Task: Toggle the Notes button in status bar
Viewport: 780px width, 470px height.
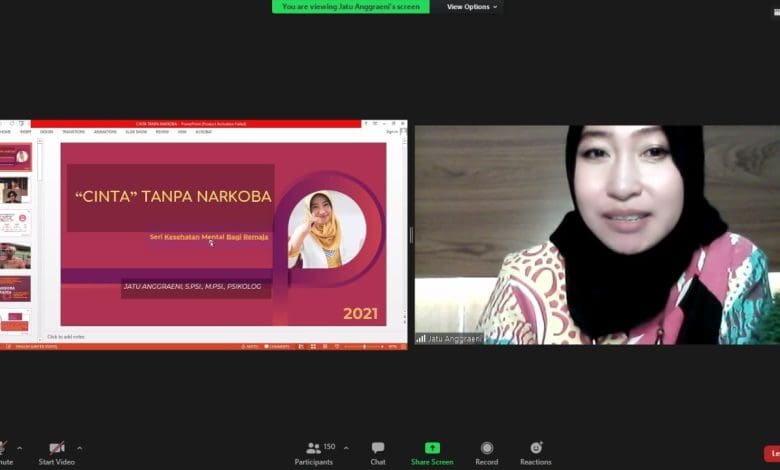Action: [x=250, y=346]
